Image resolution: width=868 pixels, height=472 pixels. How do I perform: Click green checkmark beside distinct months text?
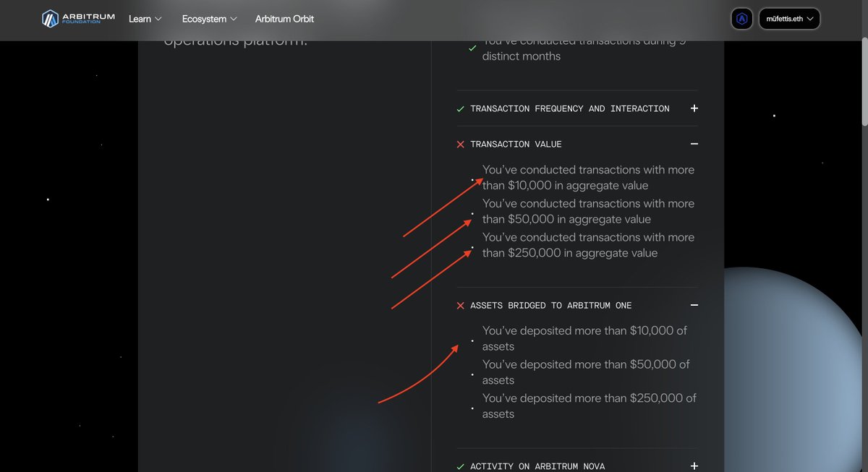coord(472,48)
